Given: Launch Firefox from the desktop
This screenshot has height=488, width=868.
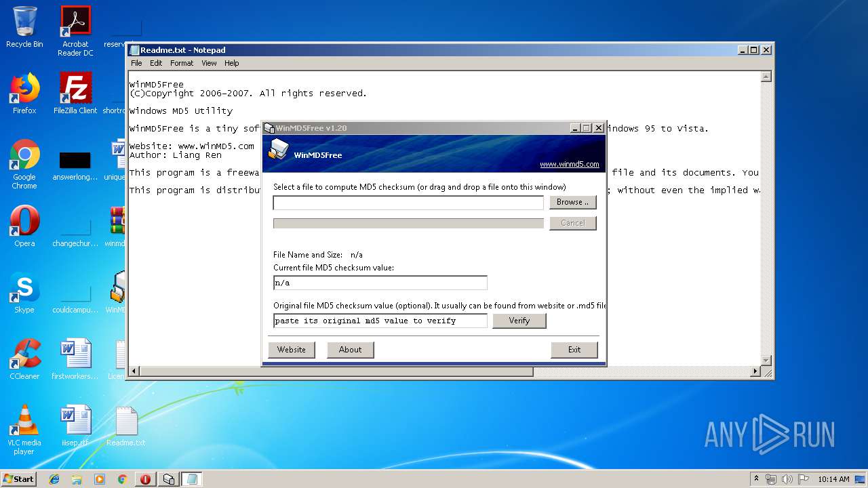Looking at the screenshot, I should pos(24,94).
